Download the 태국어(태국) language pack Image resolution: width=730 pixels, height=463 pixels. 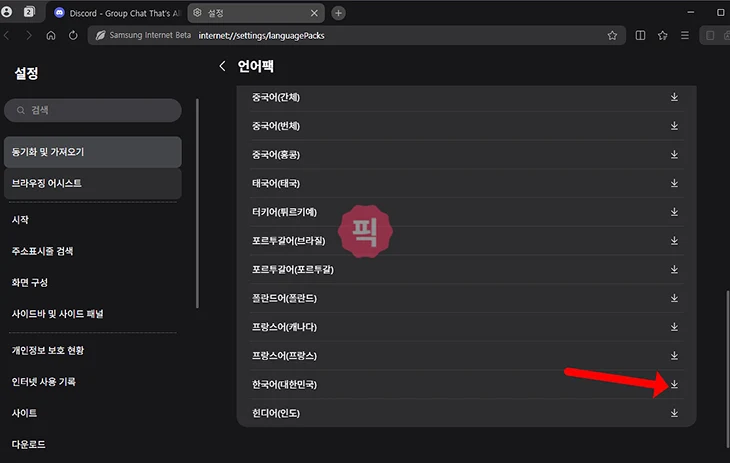pyautogui.click(x=674, y=184)
